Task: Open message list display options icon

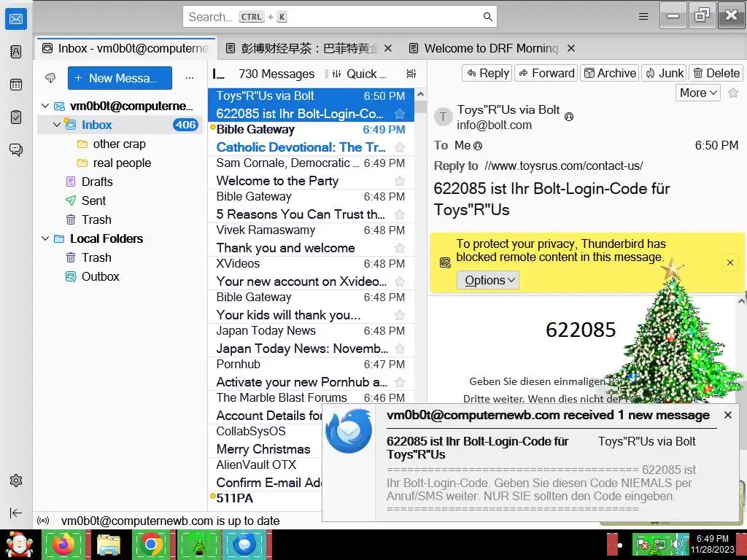Action: click(x=411, y=74)
